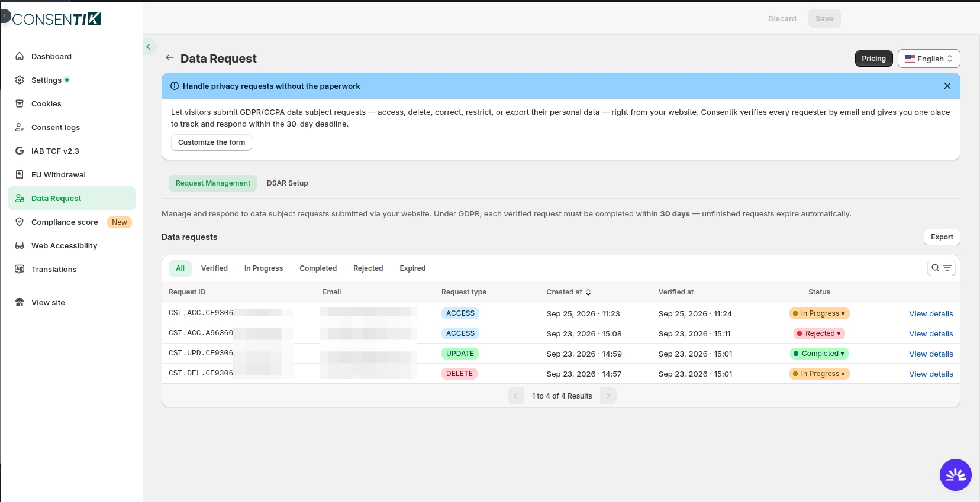Open Data Request in the sidebar
This screenshot has width=980, height=502.
72,198
